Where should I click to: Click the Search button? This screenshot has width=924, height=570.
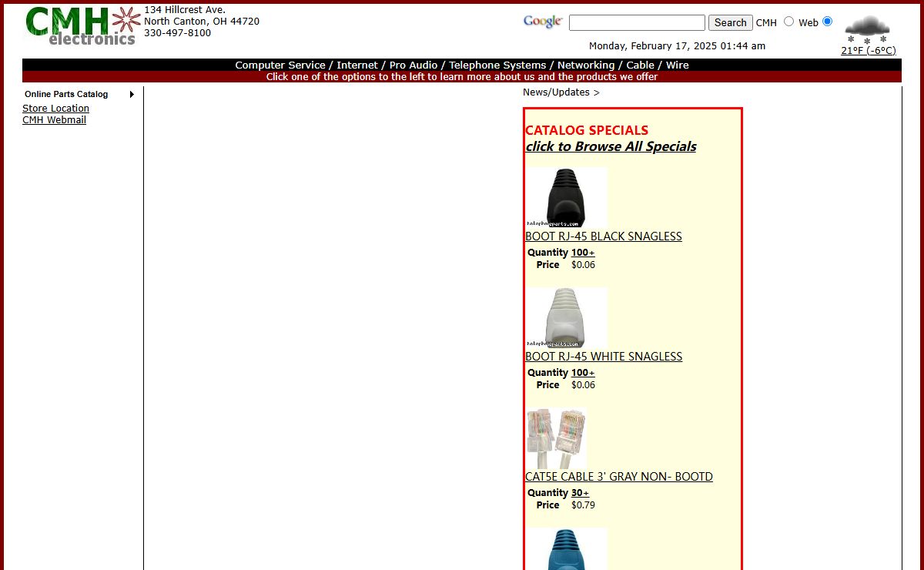pyautogui.click(x=730, y=23)
